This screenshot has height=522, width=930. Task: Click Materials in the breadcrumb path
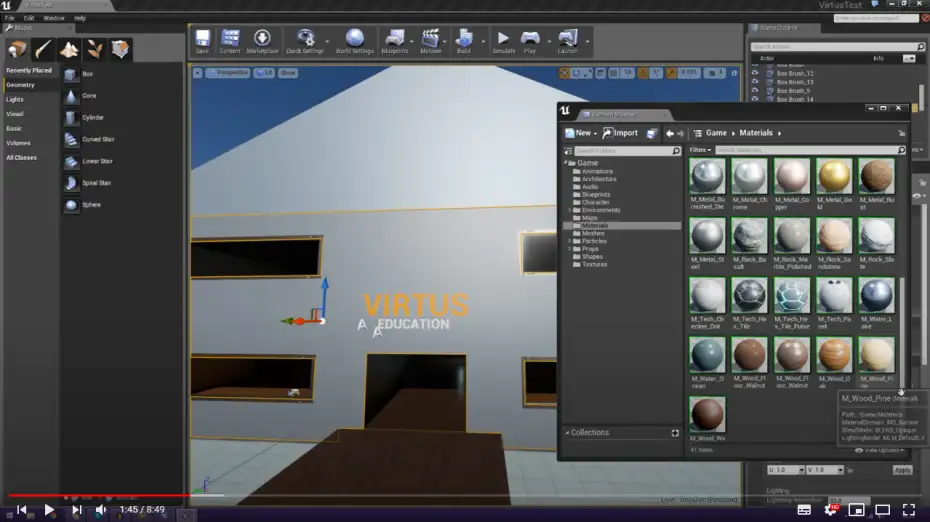756,133
